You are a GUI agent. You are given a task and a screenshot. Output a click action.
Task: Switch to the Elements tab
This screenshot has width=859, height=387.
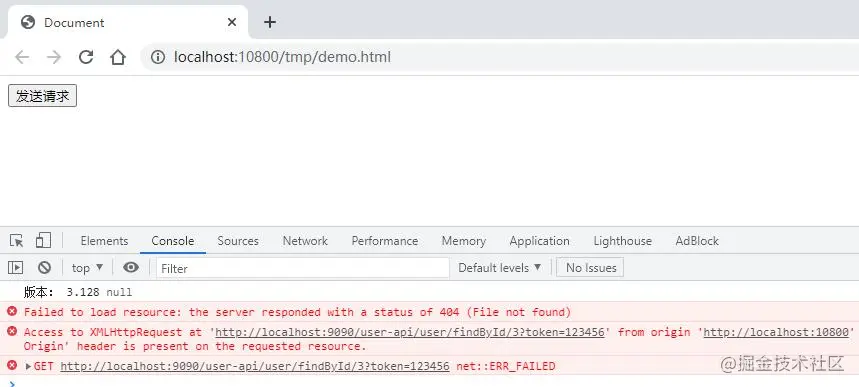point(104,241)
